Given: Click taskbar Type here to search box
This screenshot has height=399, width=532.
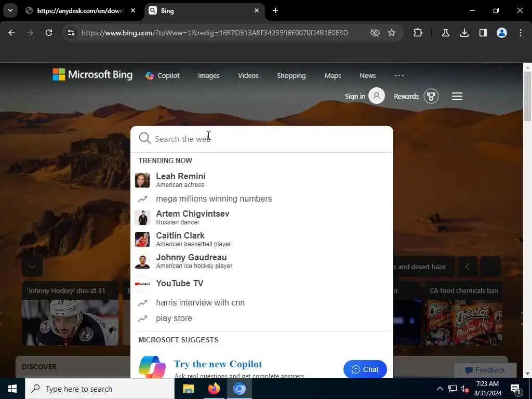Looking at the screenshot, I should coord(99,389).
